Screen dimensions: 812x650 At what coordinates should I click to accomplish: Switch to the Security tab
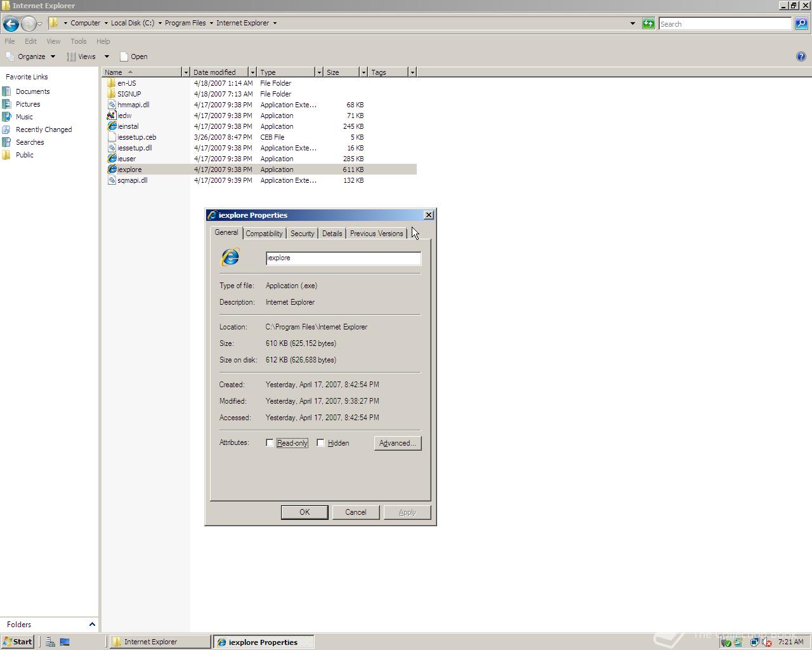pyautogui.click(x=302, y=234)
